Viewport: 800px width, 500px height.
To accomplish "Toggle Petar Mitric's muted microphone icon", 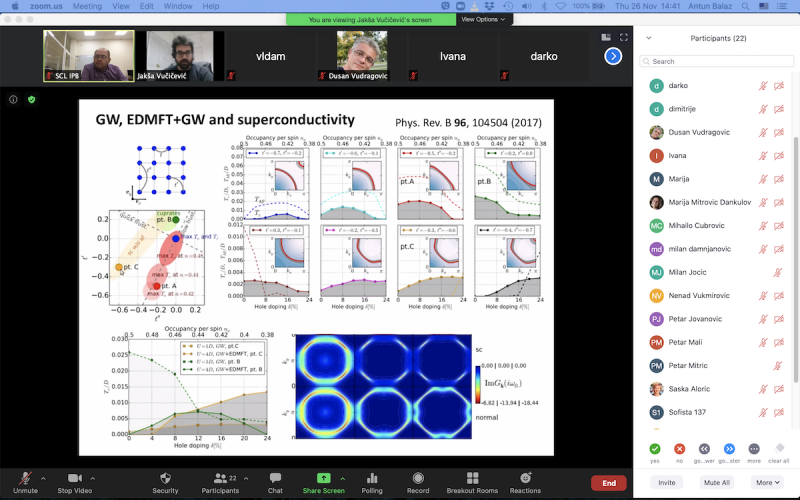I will click(778, 366).
